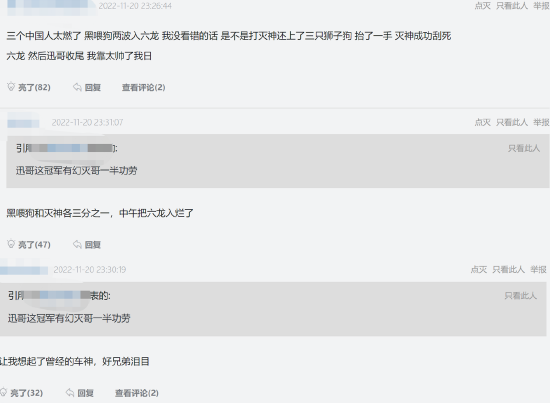Click 举报 on the 23:30:19 comment
Viewport: 550px width, 403px height.
[x=538, y=269]
